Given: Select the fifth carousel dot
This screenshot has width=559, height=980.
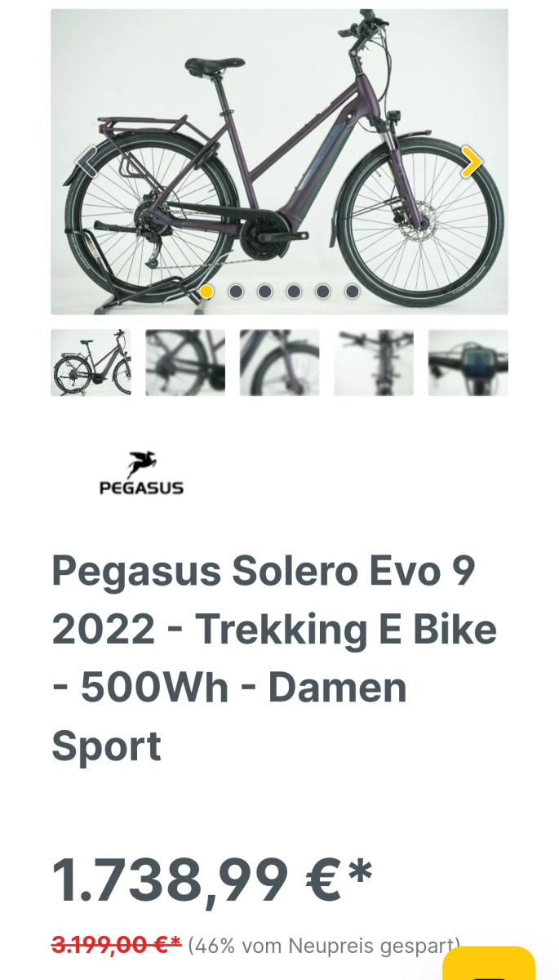Looking at the screenshot, I should [323, 292].
